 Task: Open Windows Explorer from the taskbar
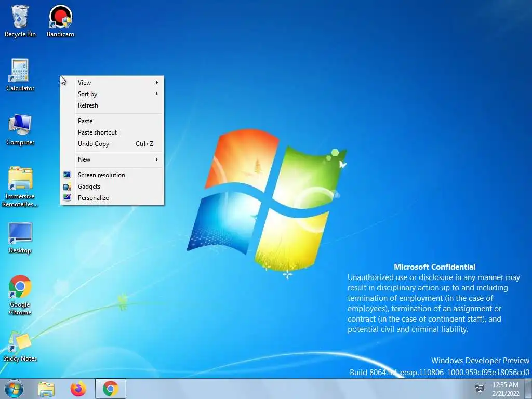click(x=46, y=389)
